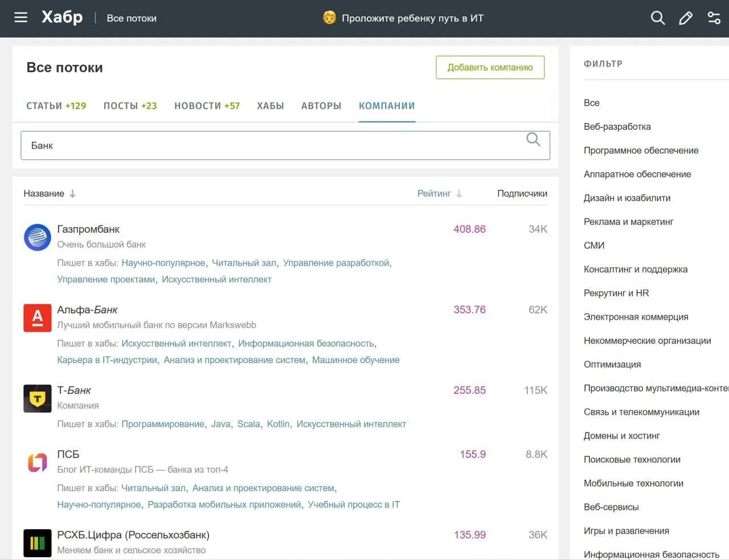Open Информационная безопасность hub under Альфа-Банк
Viewport: 729px width, 560px height.
[x=306, y=344]
